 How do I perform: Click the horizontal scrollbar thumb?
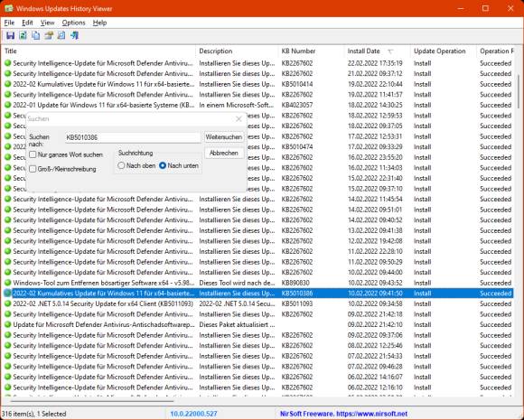pyautogui.click(x=92, y=401)
